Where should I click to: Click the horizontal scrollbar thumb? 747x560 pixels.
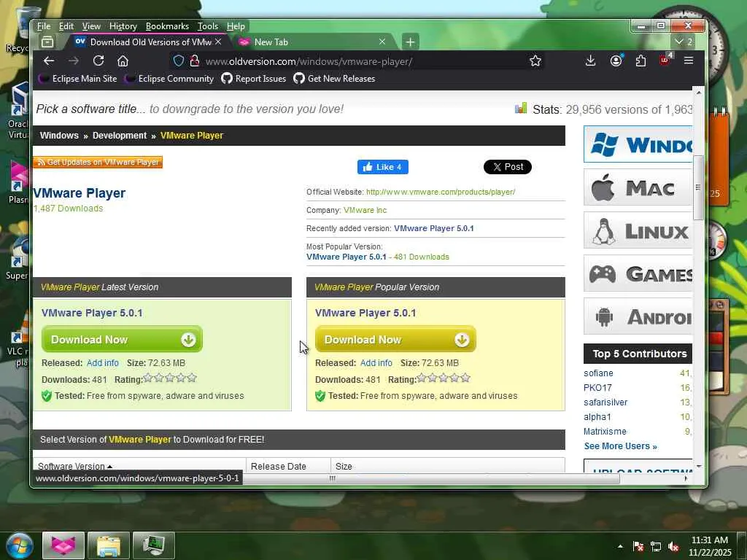click(333, 478)
